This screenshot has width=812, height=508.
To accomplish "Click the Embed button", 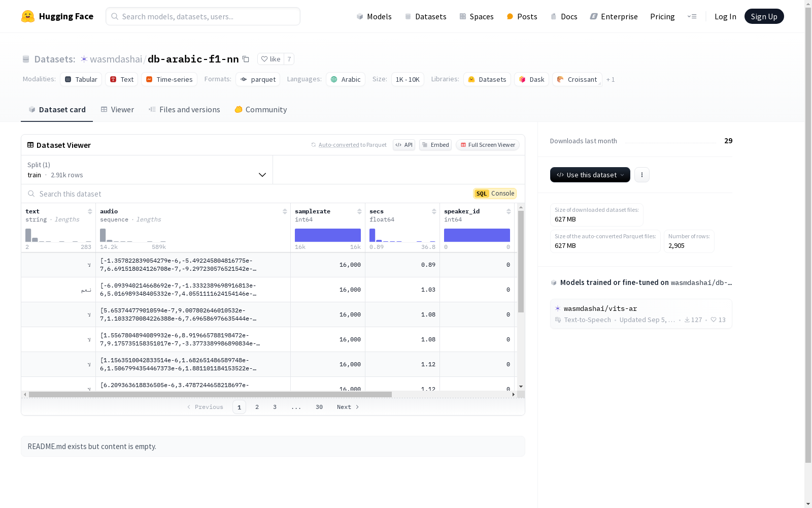I will [x=435, y=145].
